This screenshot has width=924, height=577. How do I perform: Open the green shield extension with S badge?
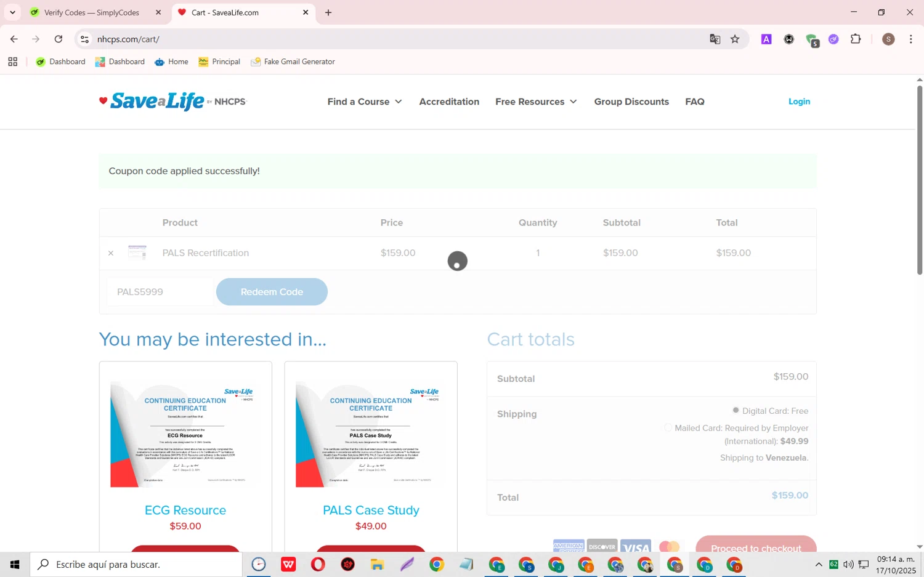click(813, 40)
